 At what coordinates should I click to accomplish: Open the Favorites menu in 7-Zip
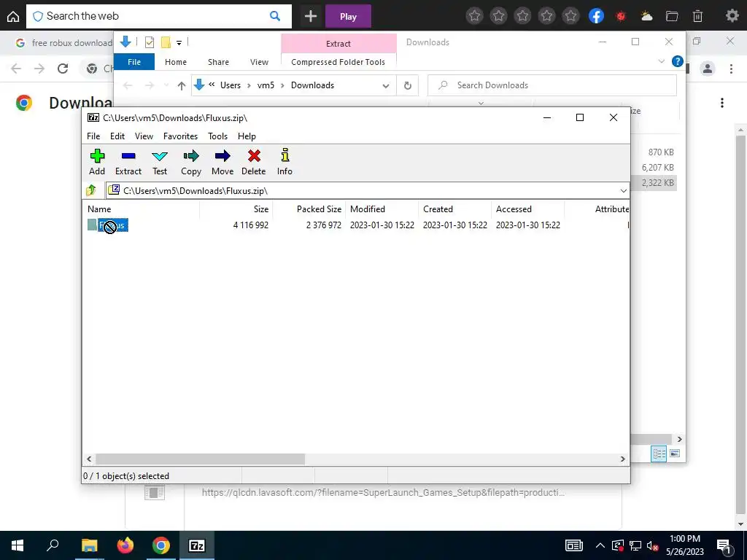181,136
